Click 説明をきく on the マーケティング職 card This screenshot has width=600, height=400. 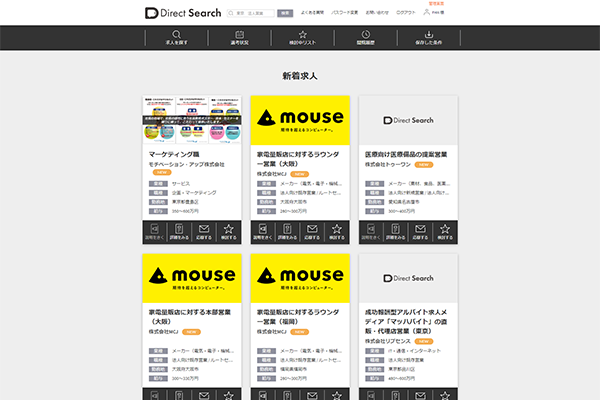pyautogui.click(x=155, y=232)
